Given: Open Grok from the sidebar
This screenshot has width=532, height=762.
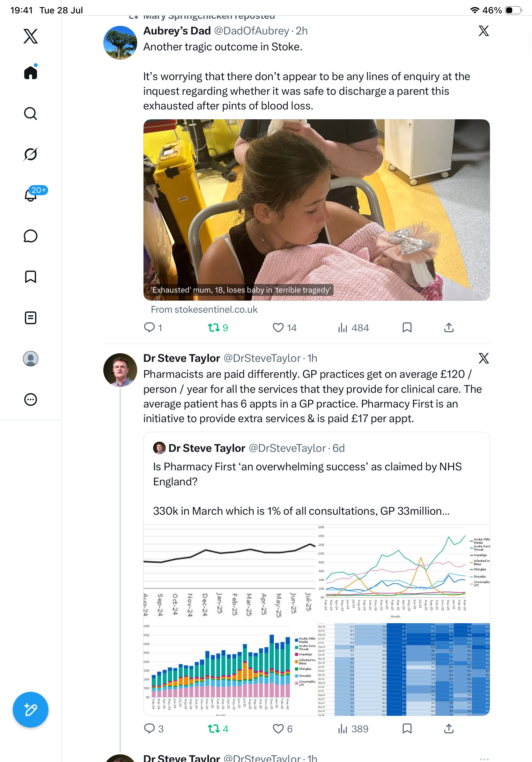Looking at the screenshot, I should click(x=31, y=154).
